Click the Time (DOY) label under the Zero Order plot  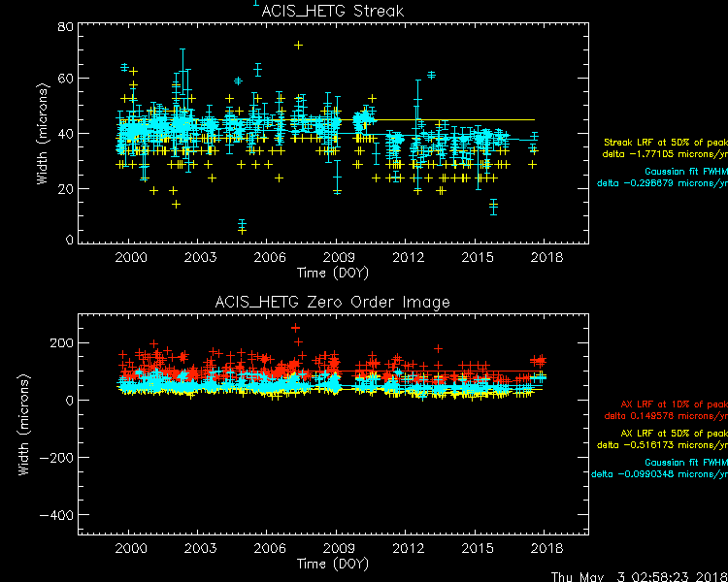tap(332, 564)
